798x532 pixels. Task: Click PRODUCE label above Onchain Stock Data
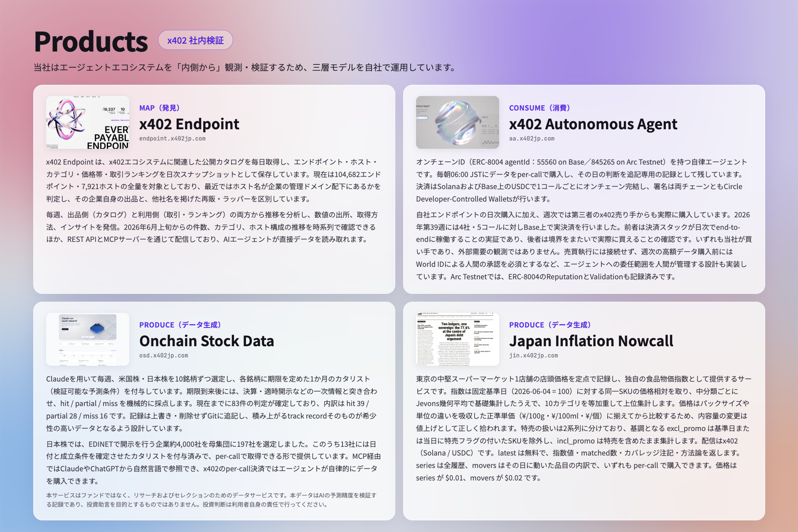tap(180, 325)
